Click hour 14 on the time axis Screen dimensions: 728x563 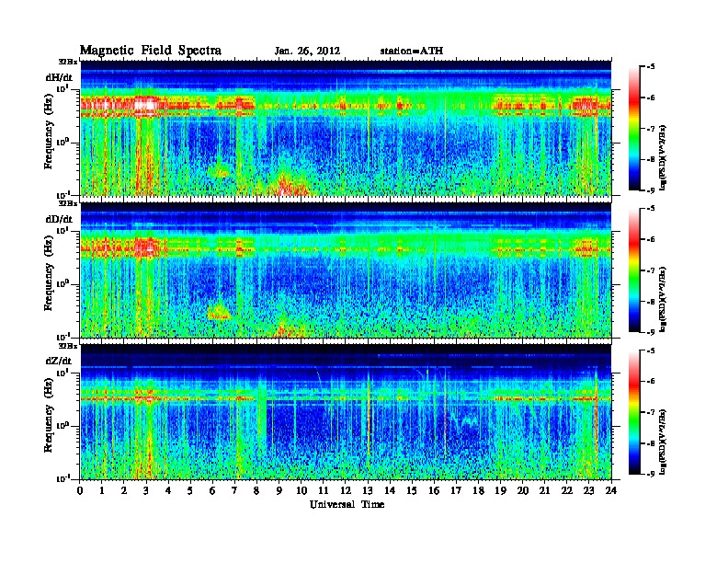[390, 491]
